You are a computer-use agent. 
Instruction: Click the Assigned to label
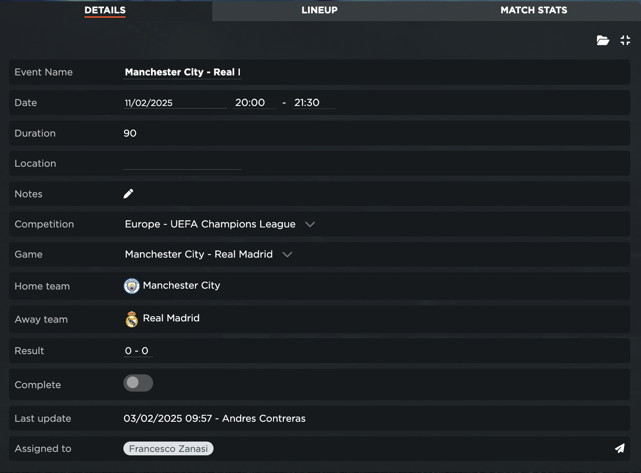43,448
